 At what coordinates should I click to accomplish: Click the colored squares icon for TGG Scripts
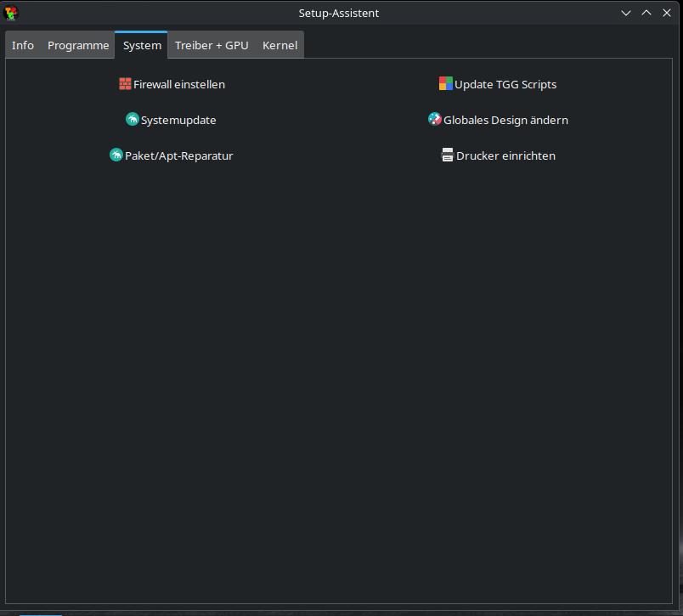446,84
